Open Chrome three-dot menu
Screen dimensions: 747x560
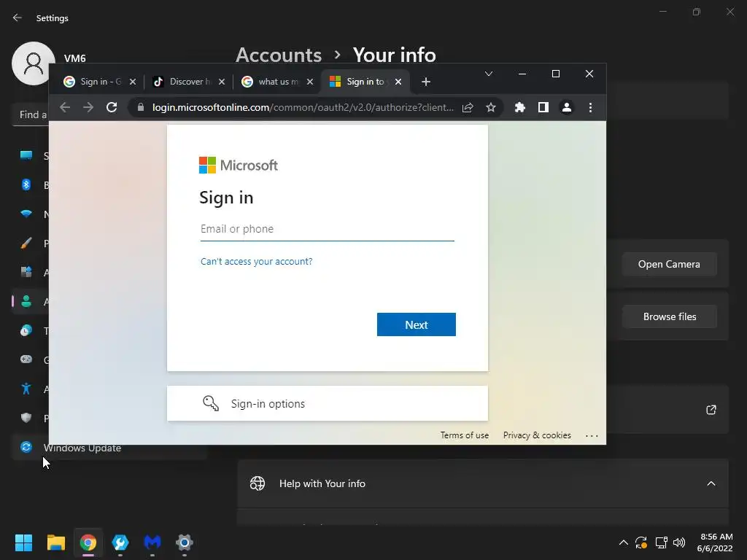590,108
